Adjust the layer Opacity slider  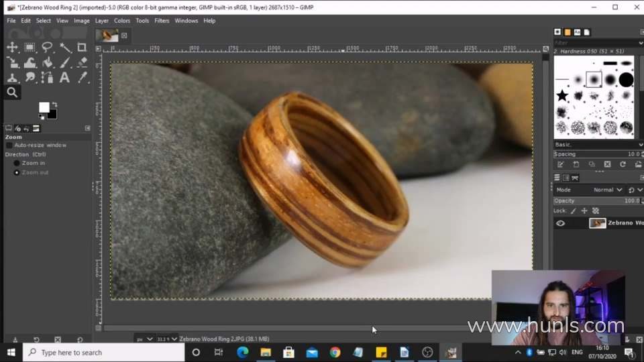tap(594, 200)
